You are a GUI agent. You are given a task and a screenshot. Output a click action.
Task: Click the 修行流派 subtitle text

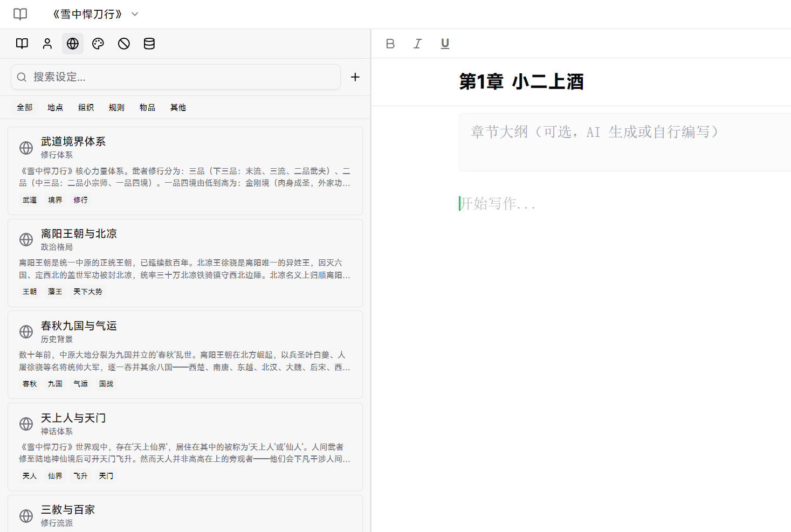[57, 523]
